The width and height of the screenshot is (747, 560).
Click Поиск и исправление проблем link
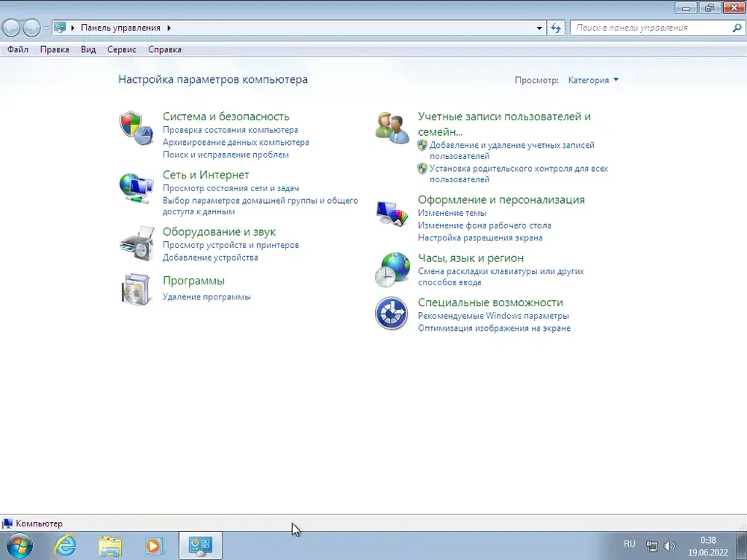(x=226, y=155)
